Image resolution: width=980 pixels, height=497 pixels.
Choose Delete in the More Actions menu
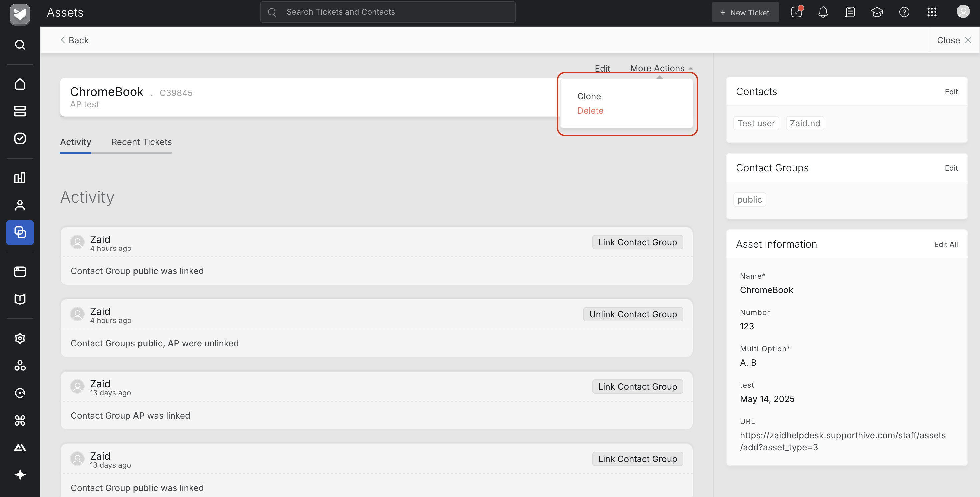(590, 111)
